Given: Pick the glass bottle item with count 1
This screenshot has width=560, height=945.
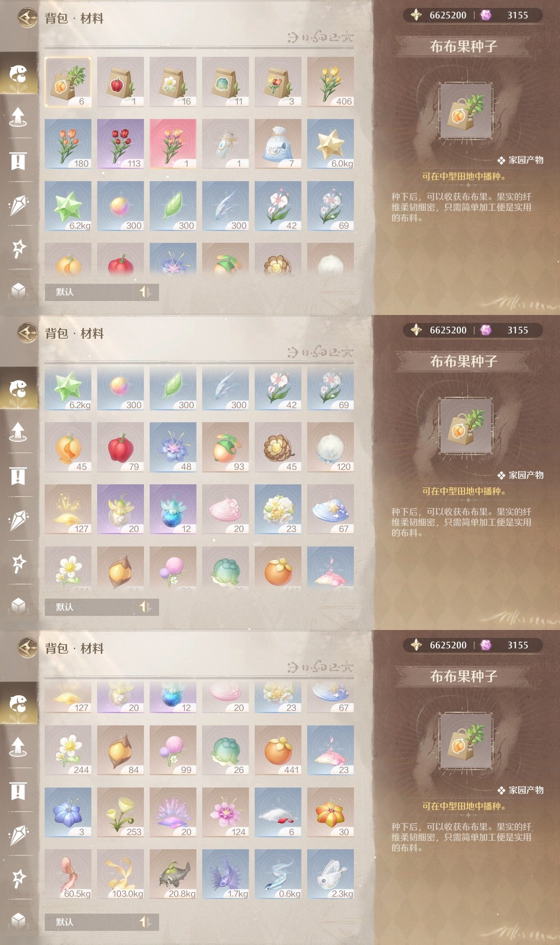Looking at the screenshot, I should [225, 144].
